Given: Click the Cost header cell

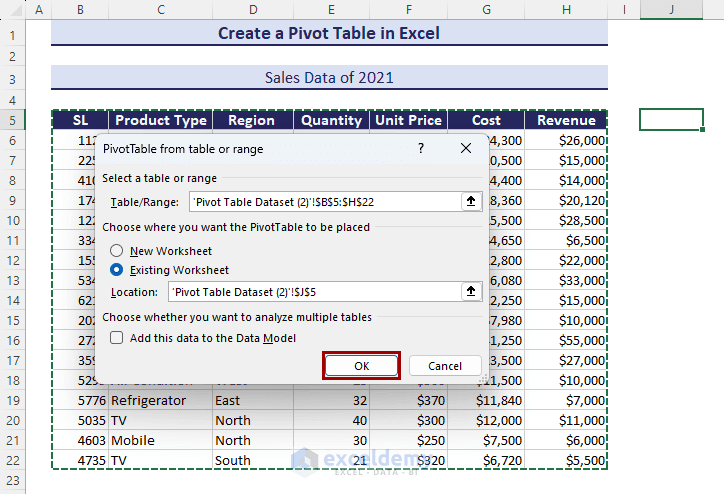Looking at the screenshot, I should click(x=486, y=120).
